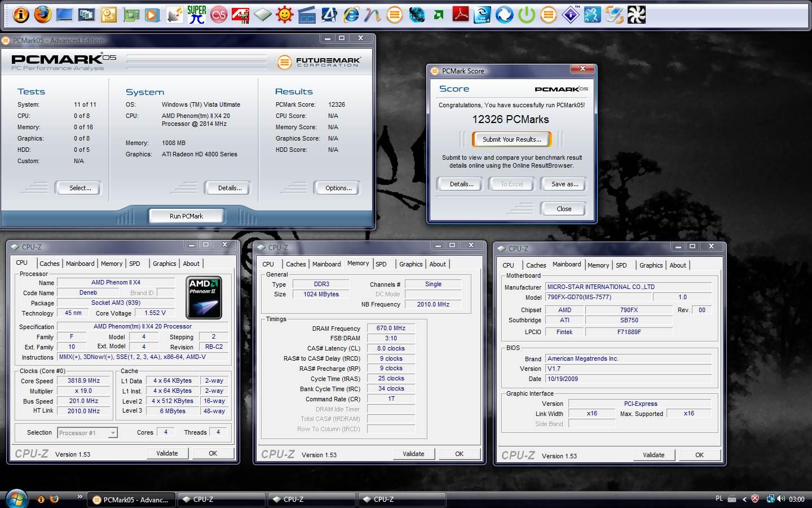Click Validate in CPU-Z mainboard window

[x=654, y=455]
